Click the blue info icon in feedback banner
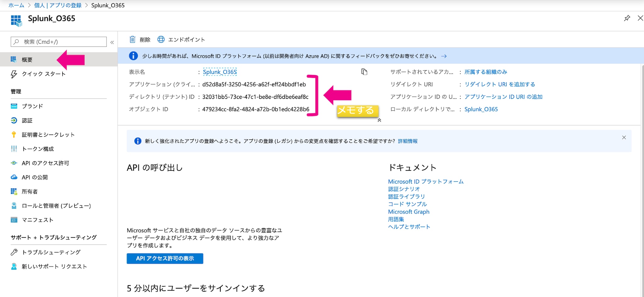The width and height of the screenshot is (644, 297). [133, 56]
